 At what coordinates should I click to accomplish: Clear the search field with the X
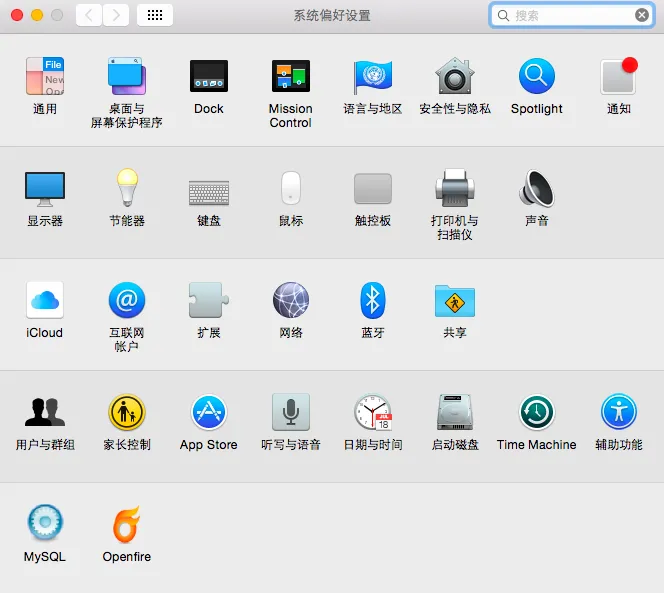(x=642, y=15)
